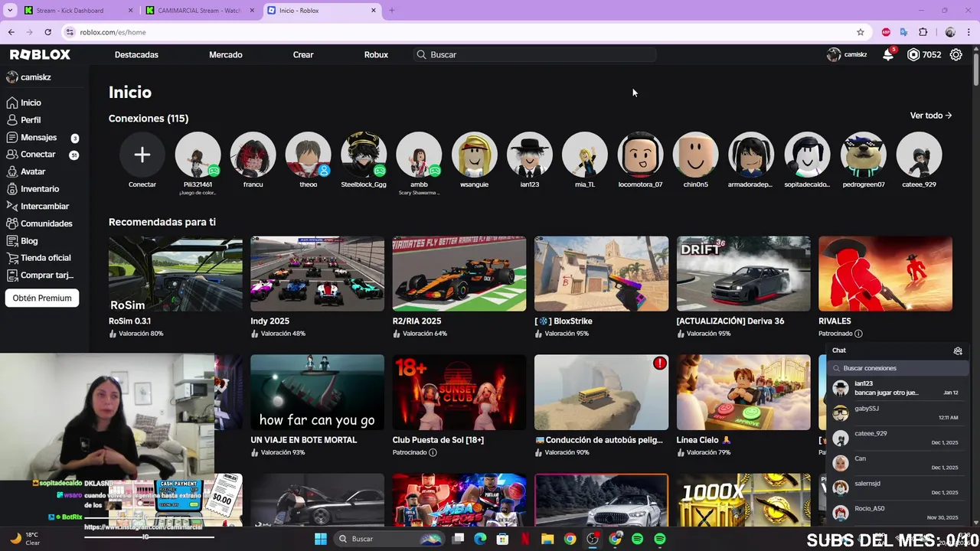Switch to CAMIMARCIAL Stream tab
980x551 pixels.
199,11
